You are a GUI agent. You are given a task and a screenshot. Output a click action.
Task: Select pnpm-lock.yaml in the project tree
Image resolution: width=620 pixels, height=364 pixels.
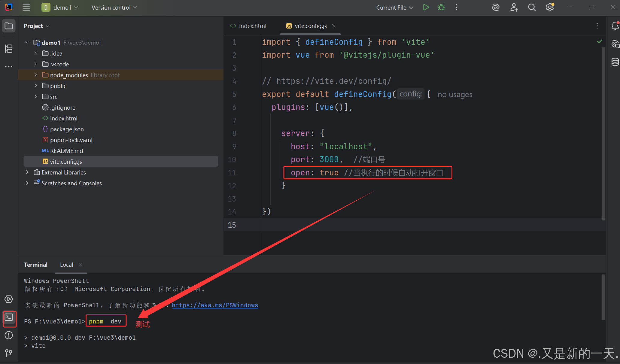71,140
